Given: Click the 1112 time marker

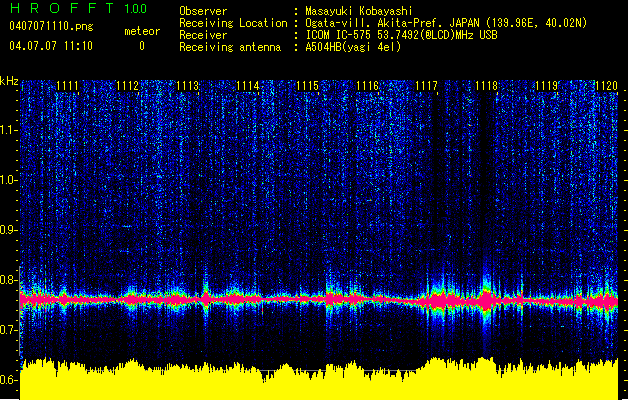Looking at the screenshot, I should 128,86.
